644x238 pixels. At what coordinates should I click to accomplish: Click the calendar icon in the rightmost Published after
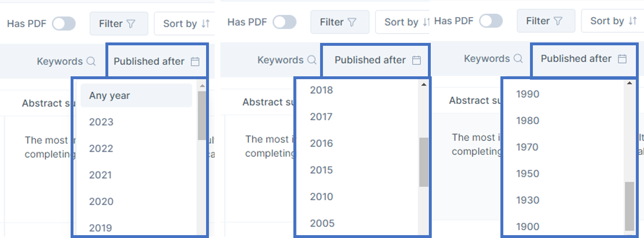coord(622,59)
